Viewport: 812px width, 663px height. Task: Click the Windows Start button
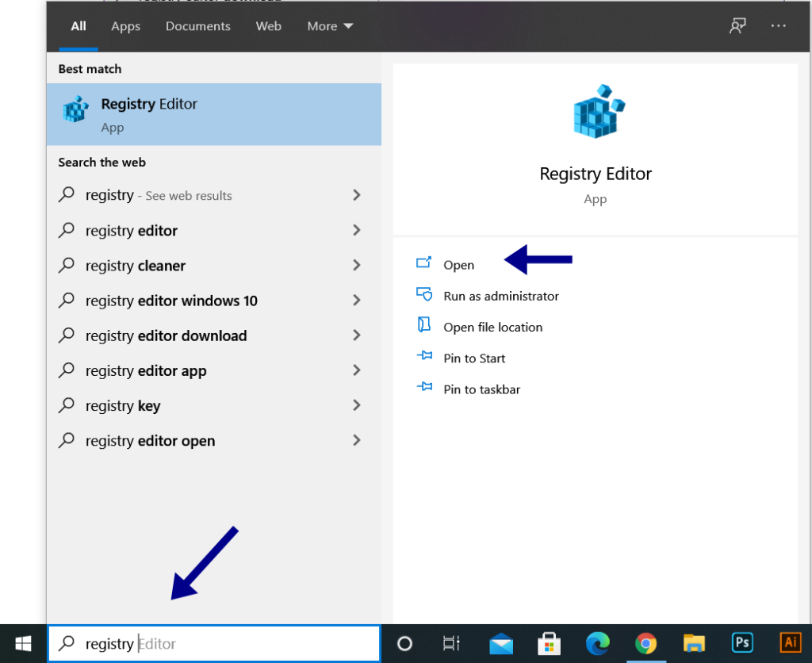(23, 643)
